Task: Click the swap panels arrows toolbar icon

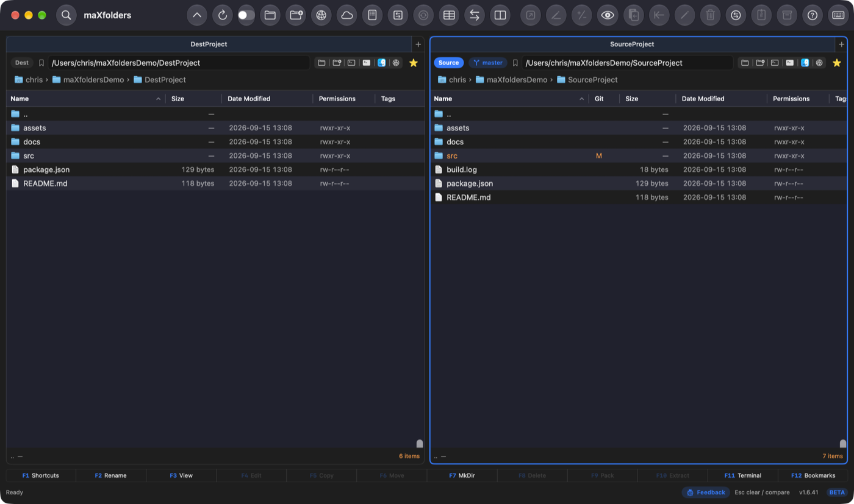Action: pyautogui.click(x=475, y=15)
